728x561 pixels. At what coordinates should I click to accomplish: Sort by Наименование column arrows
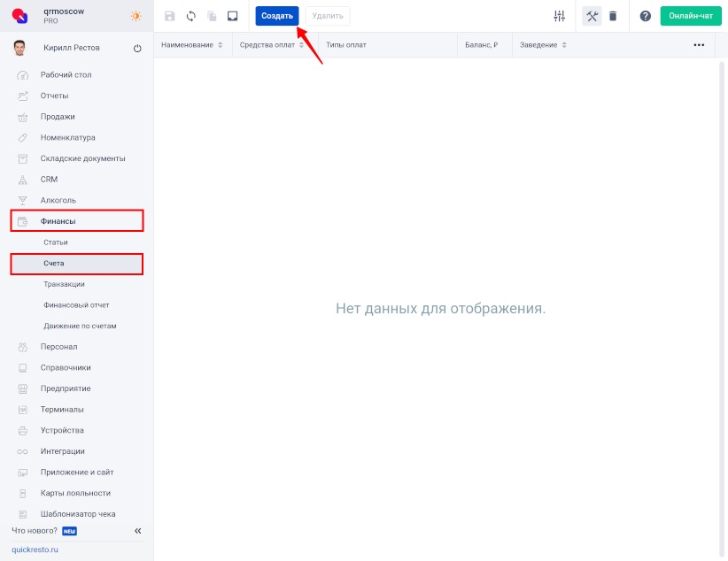(x=220, y=45)
